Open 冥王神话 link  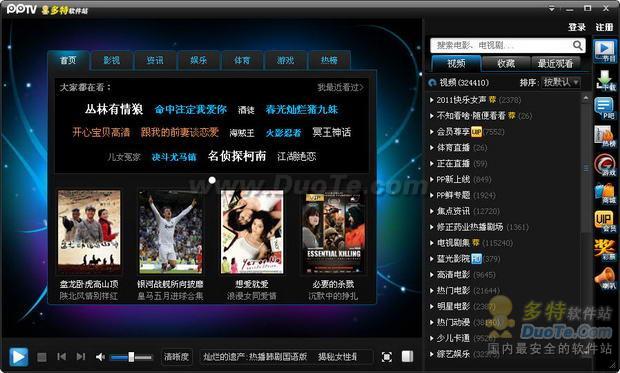tap(331, 133)
